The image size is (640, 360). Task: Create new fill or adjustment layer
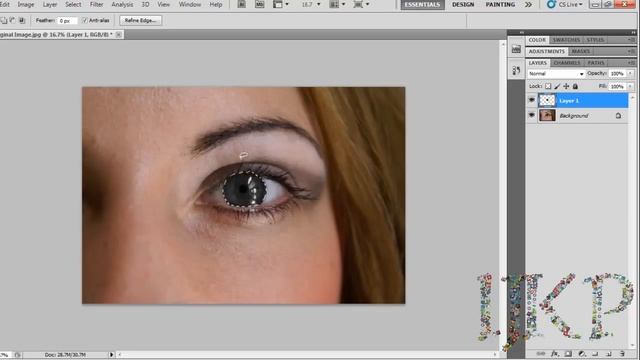click(582, 353)
